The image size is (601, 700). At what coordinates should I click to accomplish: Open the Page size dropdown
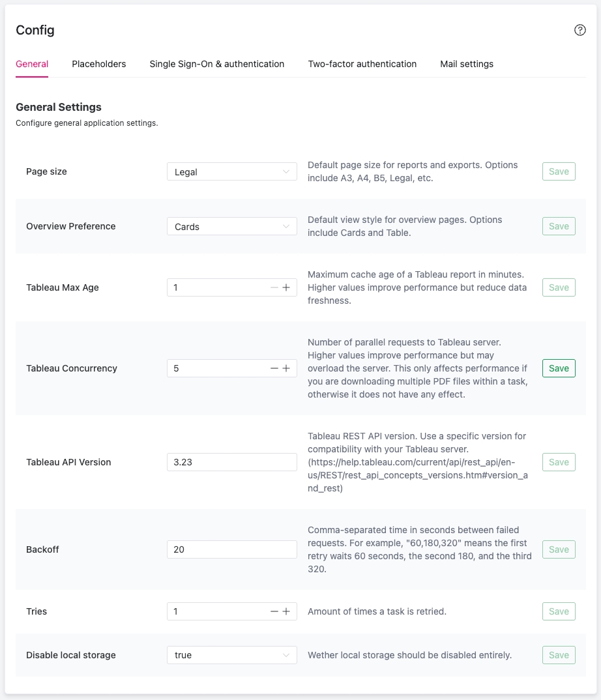[x=231, y=172]
